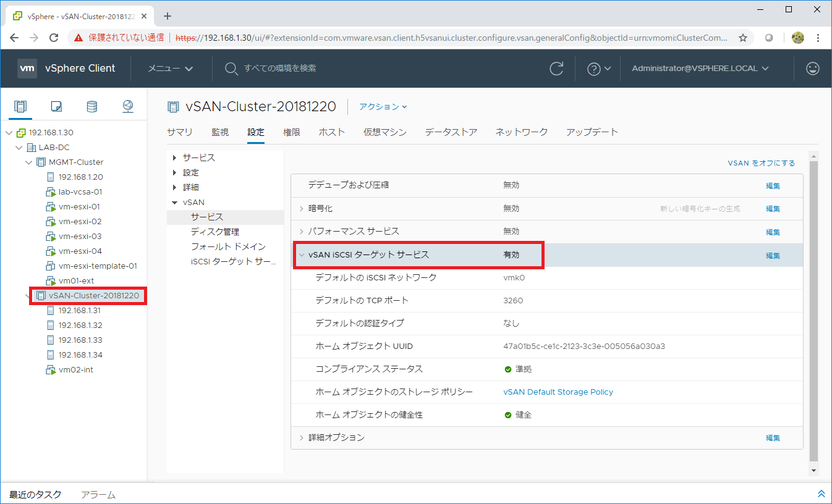832x504 pixels.
Task: Click the search magnifier icon
Action: click(231, 69)
